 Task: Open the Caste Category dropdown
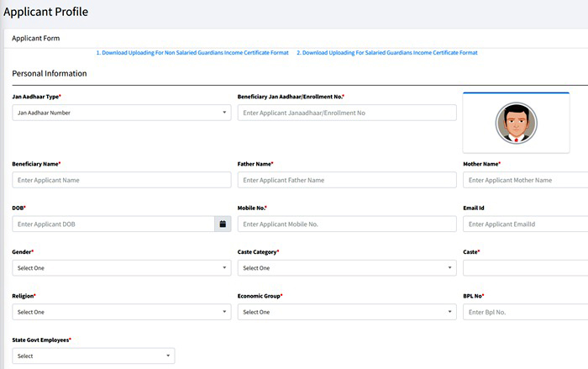click(347, 268)
